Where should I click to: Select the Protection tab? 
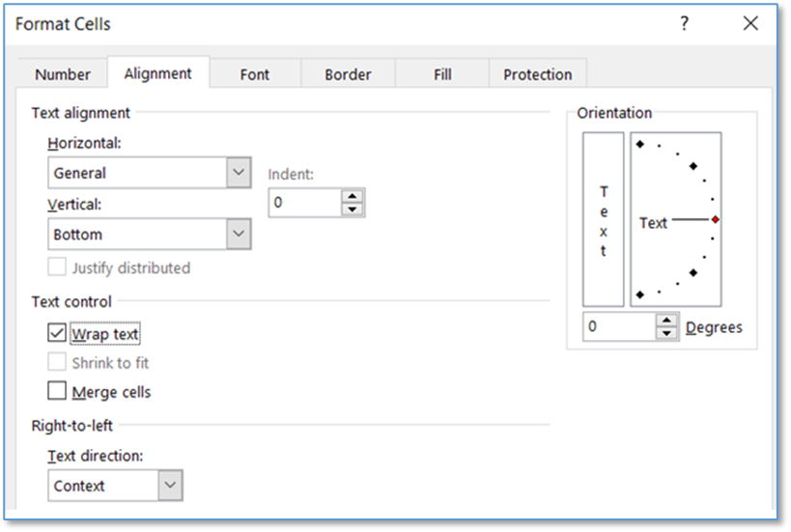click(538, 74)
